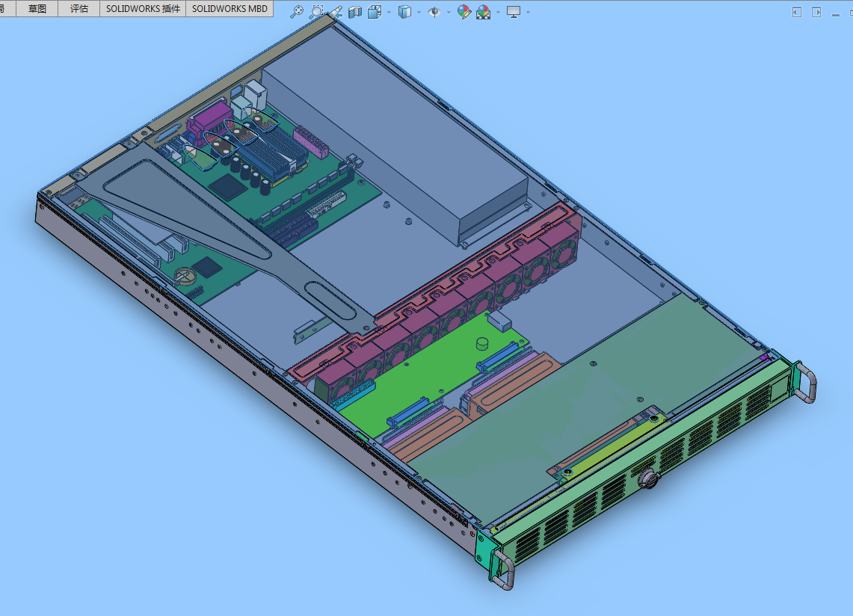Expand the View Orientation dropdown arrow

click(389, 12)
